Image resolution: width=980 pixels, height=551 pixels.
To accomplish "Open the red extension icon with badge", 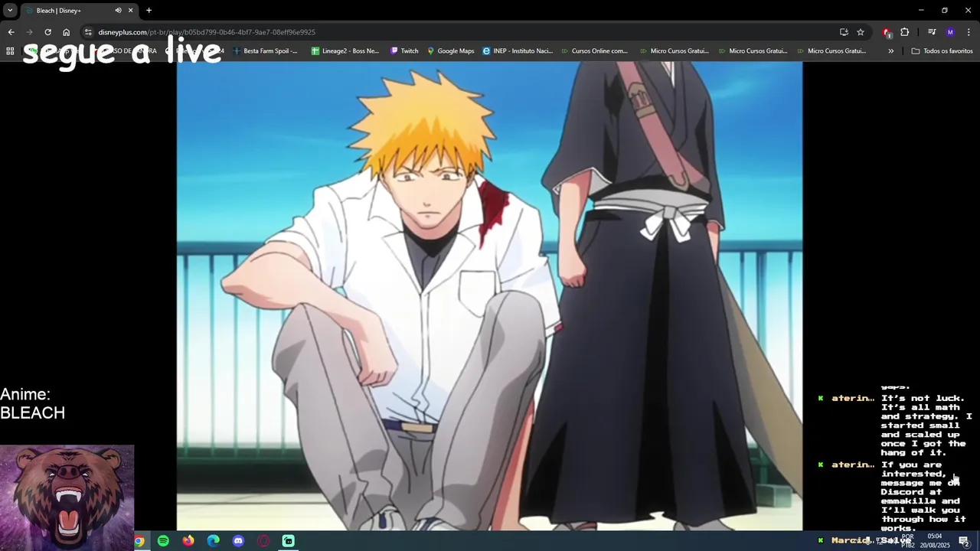I will (x=887, y=32).
